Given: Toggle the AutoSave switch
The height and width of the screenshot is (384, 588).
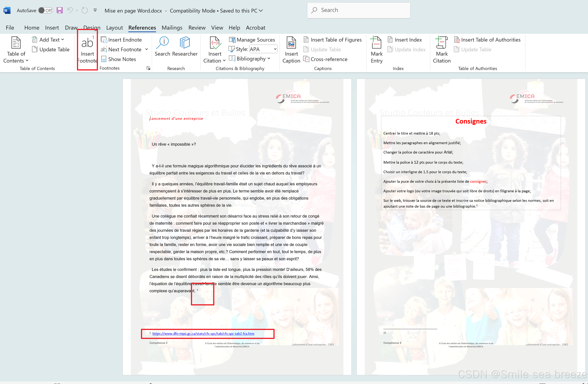Looking at the screenshot, I should pyautogui.click(x=46, y=10).
